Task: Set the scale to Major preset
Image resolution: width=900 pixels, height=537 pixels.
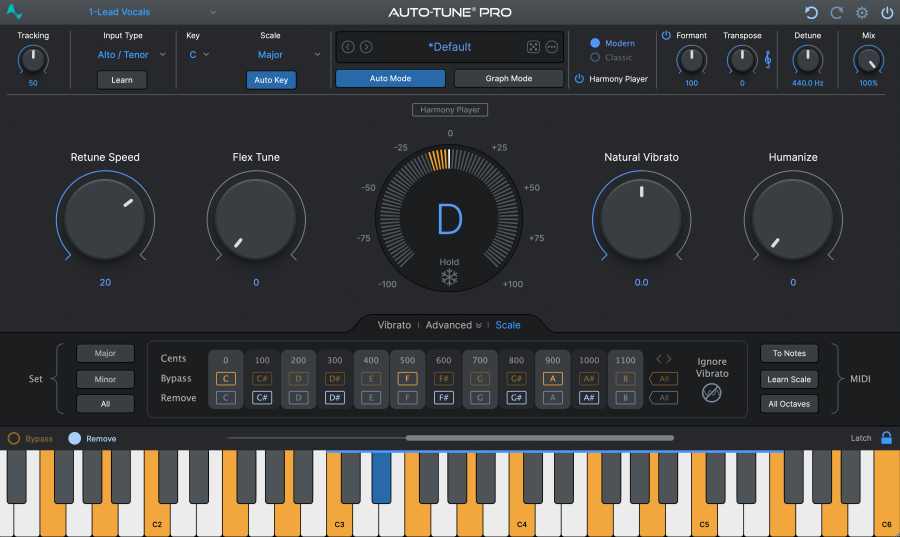Action: (x=105, y=353)
